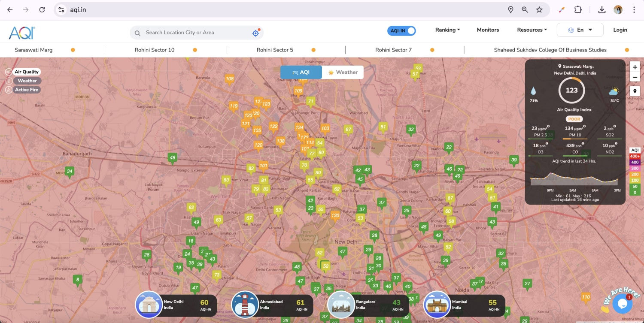The height and width of the screenshot is (323, 644).
Task: Select the green 8 AQI map marker
Action: tap(77, 280)
